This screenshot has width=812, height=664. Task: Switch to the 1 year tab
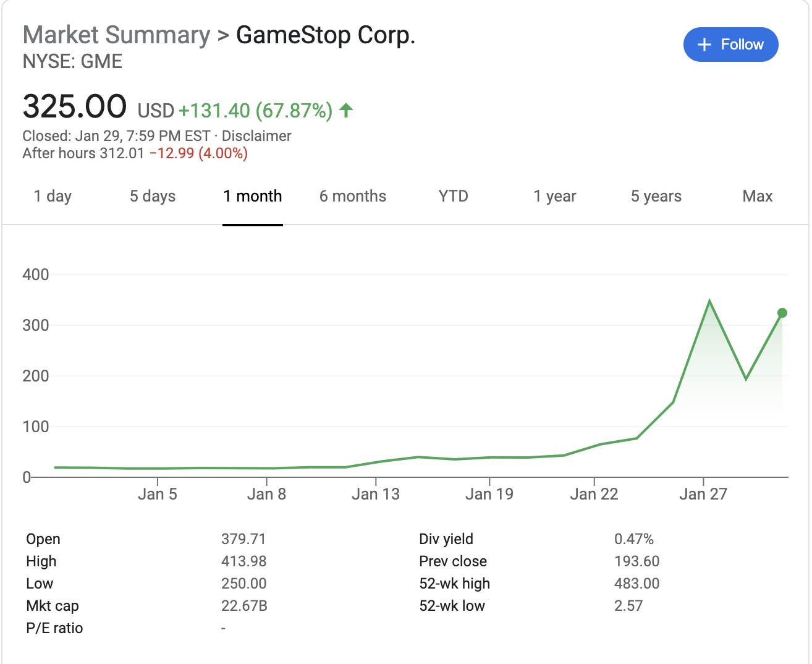click(555, 196)
